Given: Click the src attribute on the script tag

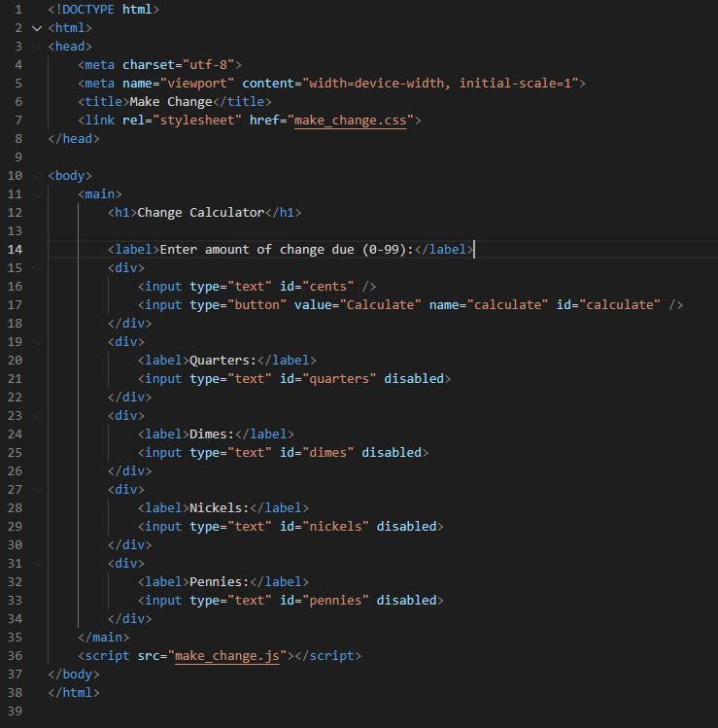Looking at the screenshot, I should [x=148, y=655].
